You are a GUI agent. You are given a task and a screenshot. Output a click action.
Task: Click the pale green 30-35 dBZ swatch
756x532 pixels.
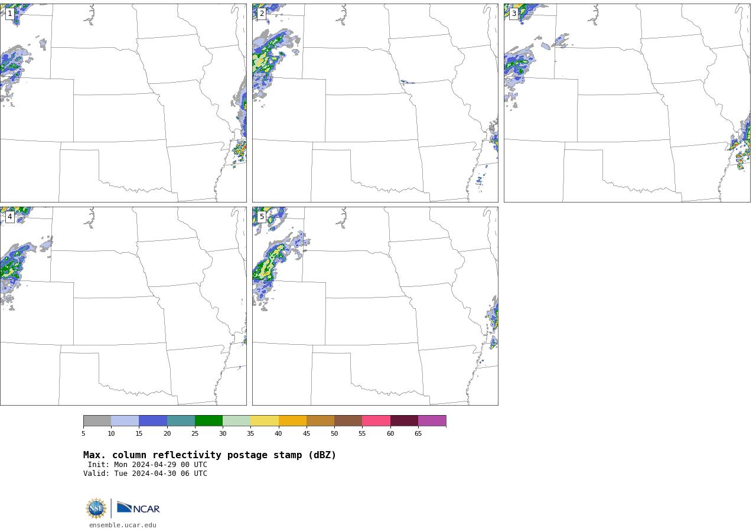[x=237, y=421]
